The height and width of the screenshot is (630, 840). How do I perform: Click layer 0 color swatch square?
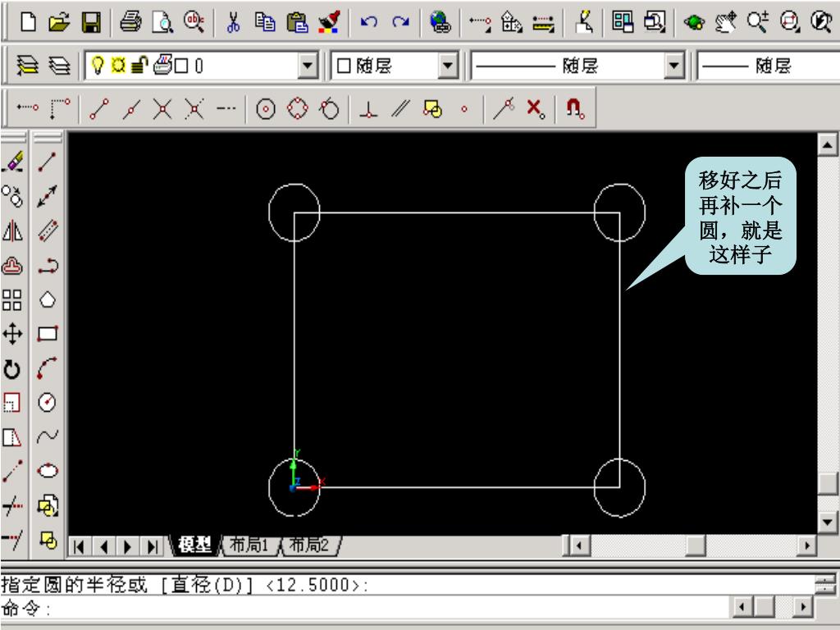[x=181, y=66]
